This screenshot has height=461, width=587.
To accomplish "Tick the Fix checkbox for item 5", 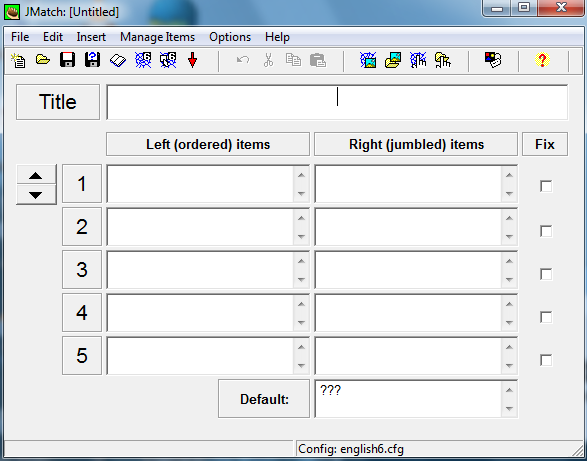I will (546, 360).
